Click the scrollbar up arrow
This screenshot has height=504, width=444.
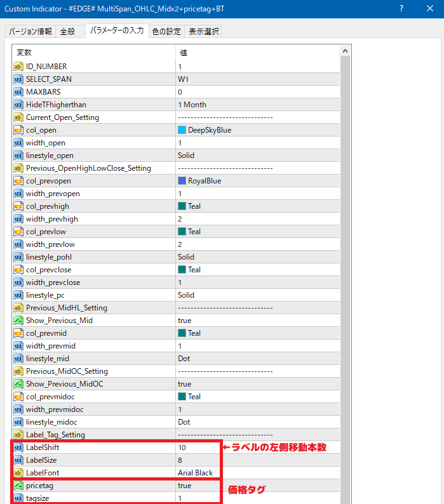(x=345, y=51)
